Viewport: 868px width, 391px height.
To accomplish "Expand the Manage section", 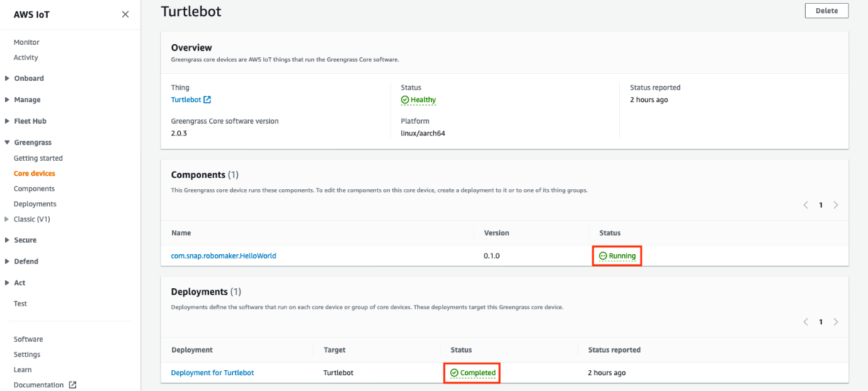I will point(7,100).
